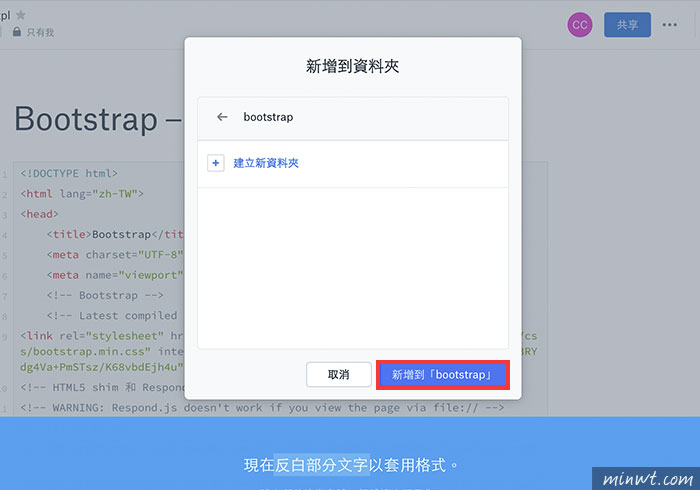This screenshot has width=700, height=490.
Task: Open the 建立新資料夾 link
Action: 266,163
